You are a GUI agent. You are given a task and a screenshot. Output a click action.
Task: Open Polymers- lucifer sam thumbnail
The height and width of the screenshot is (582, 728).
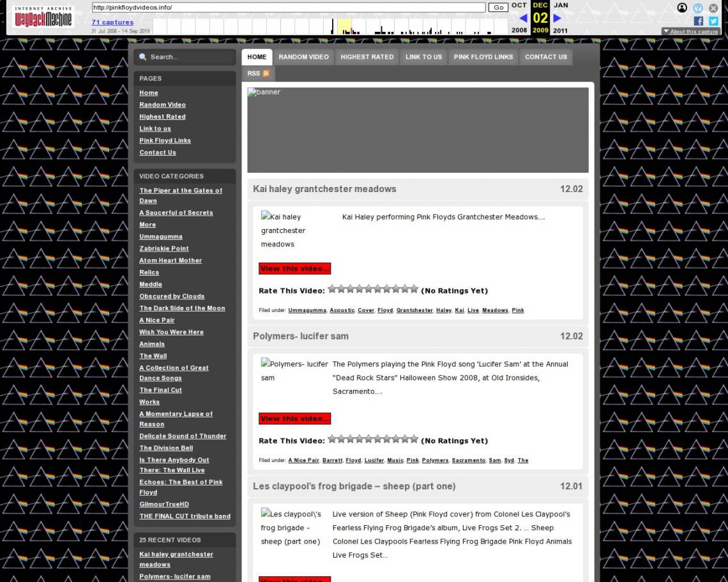(294, 371)
